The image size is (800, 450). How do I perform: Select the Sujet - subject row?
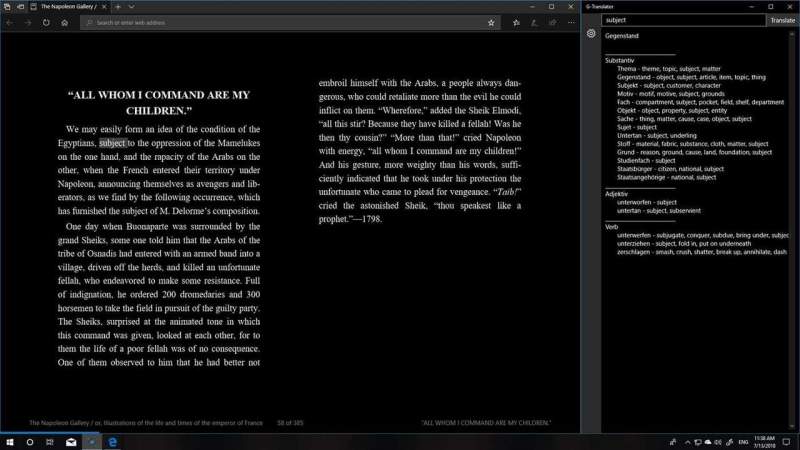tap(636, 127)
